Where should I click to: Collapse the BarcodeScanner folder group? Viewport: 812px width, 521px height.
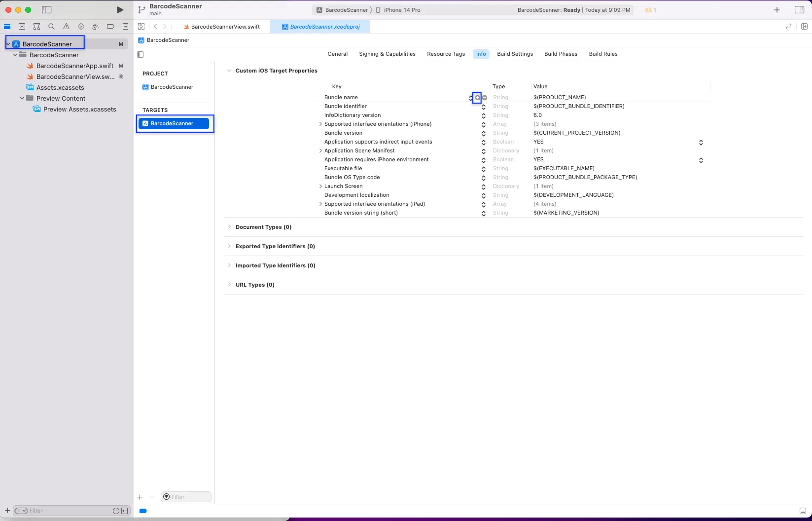(15, 55)
